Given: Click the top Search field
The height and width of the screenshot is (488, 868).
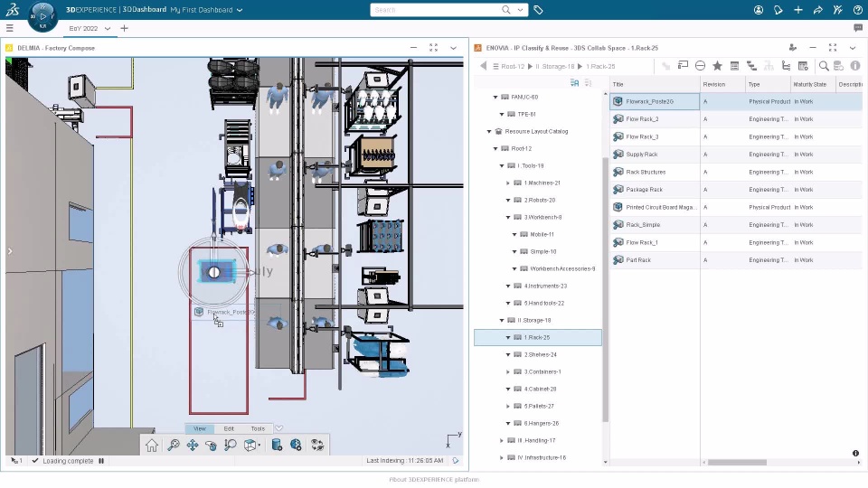Looking at the screenshot, I should click(435, 10).
